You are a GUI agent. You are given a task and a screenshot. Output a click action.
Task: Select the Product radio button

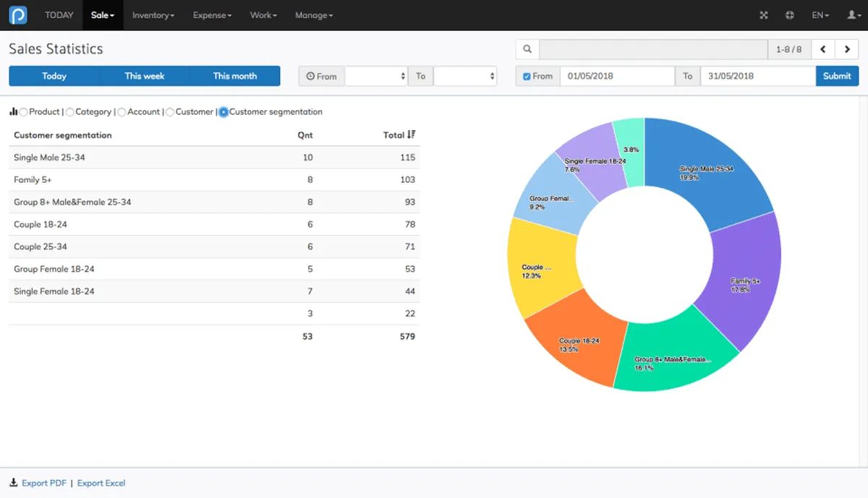tap(24, 112)
